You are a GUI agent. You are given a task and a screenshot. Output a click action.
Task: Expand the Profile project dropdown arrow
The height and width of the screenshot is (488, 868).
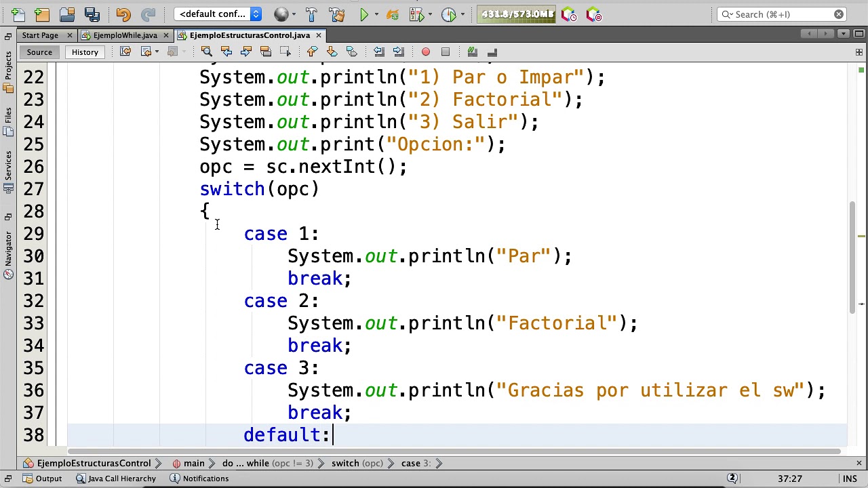click(462, 15)
